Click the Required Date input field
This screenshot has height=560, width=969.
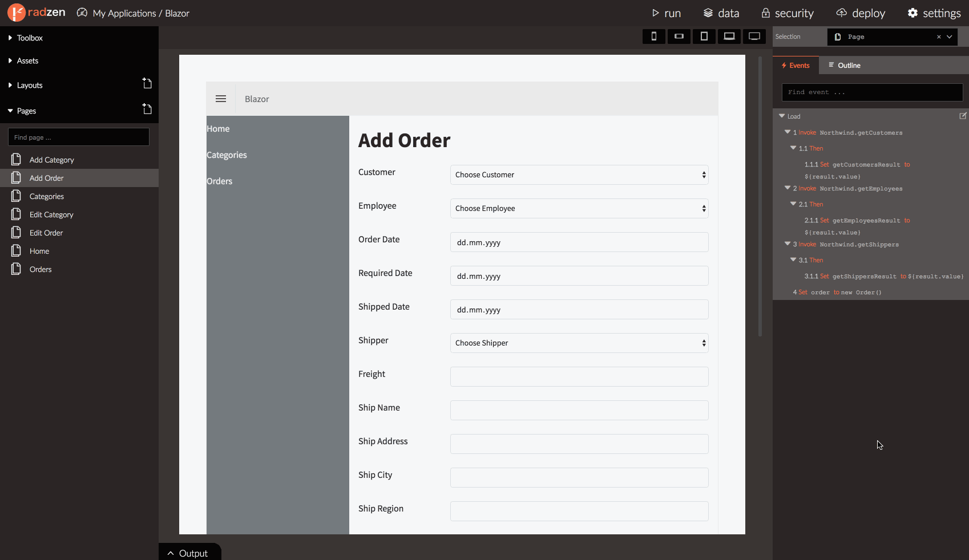click(x=579, y=275)
